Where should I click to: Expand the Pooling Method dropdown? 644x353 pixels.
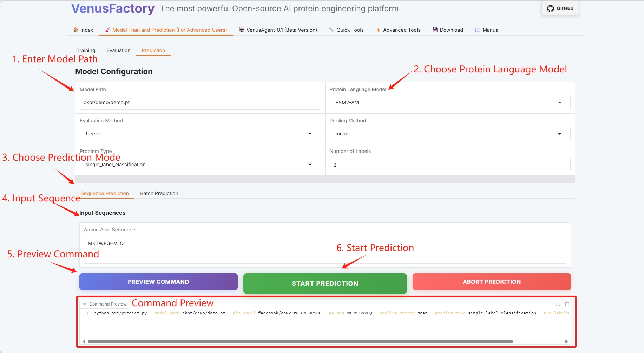pos(449,134)
